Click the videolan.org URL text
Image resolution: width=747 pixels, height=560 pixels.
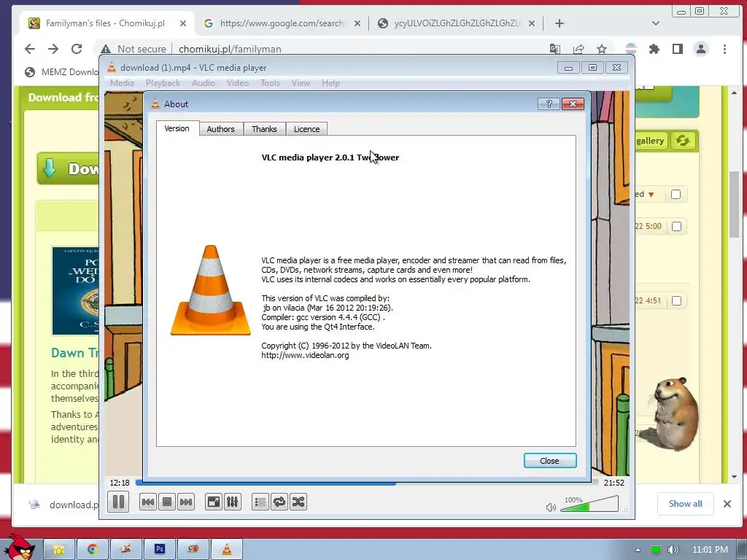[x=305, y=355]
